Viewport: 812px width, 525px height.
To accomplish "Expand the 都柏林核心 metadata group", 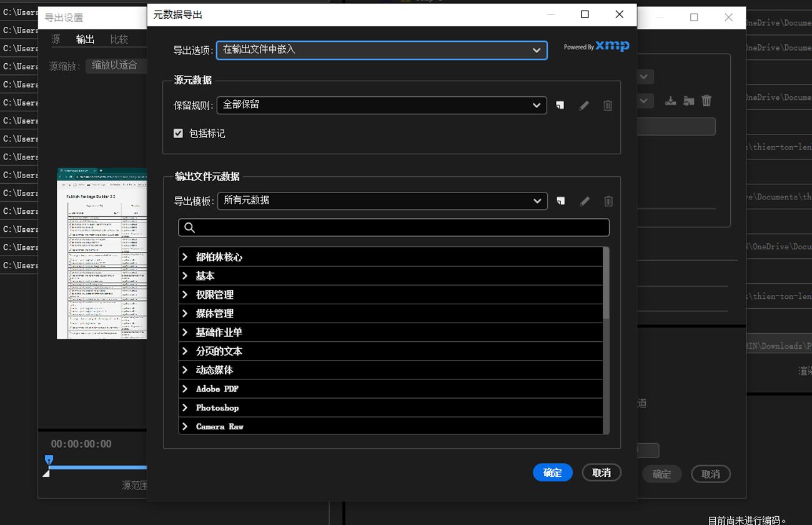I will point(185,257).
